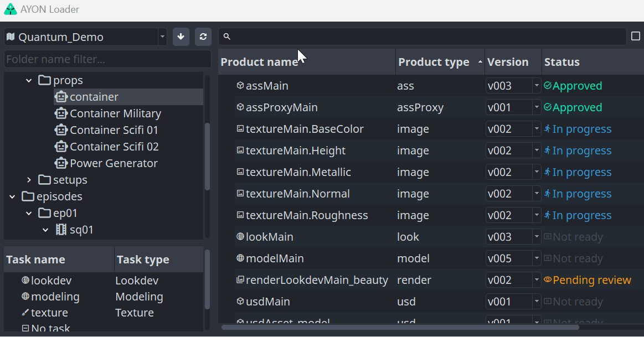Click the Pending review eye status icon
The image size is (644, 337).
[x=548, y=279]
